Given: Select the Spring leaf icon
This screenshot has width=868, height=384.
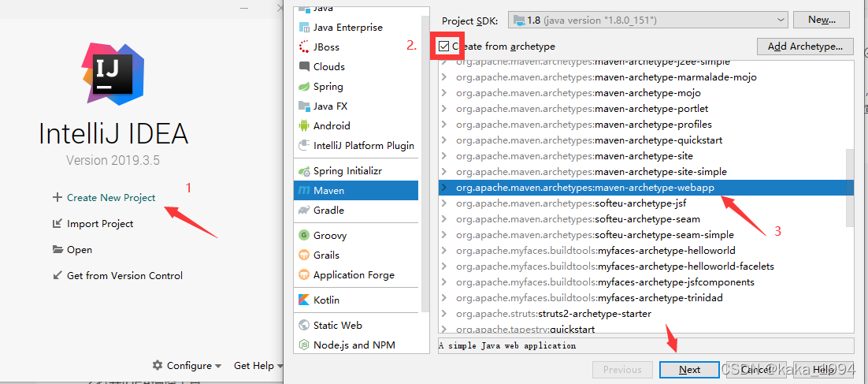Looking at the screenshot, I should pos(304,87).
